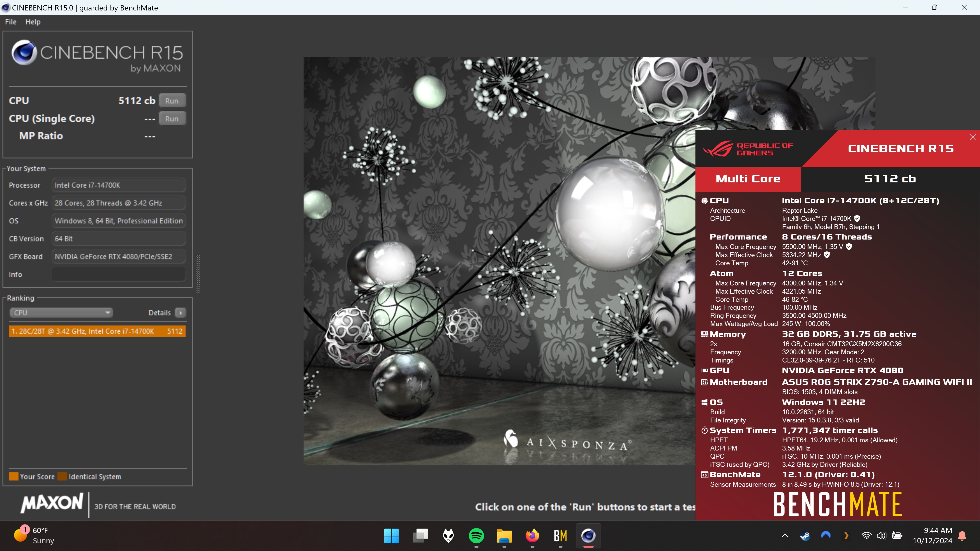
Task: Open Firefox from the taskbar
Action: pyautogui.click(x=532, y=536)
